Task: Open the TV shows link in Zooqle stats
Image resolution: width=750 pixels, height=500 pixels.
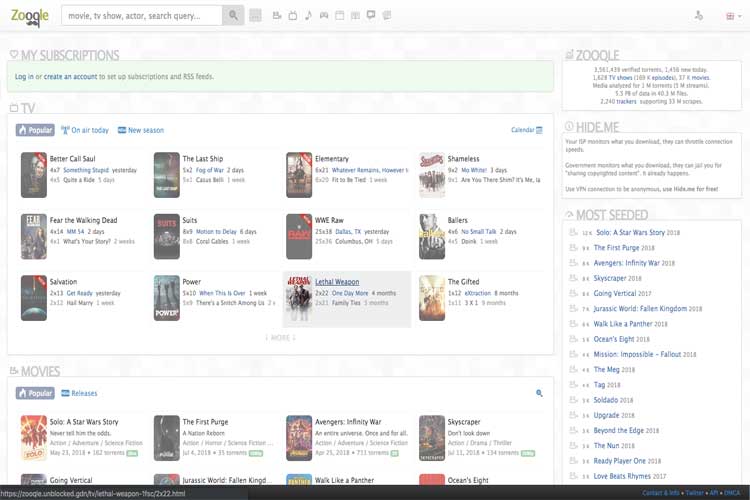Action: pos(620,78)
